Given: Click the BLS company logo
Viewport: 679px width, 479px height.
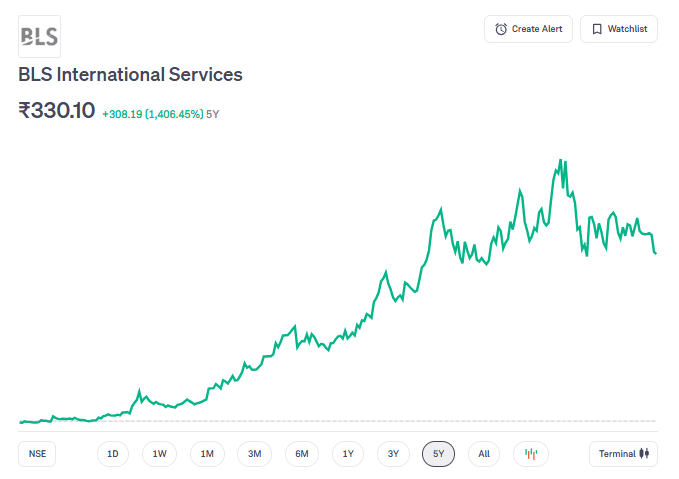Looking at the screenshot, I should coord(39,36).
